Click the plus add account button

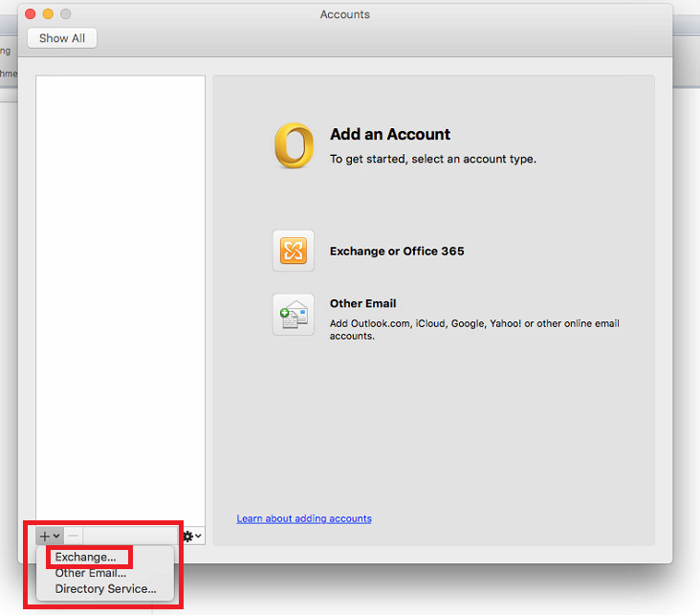[50, 537]
